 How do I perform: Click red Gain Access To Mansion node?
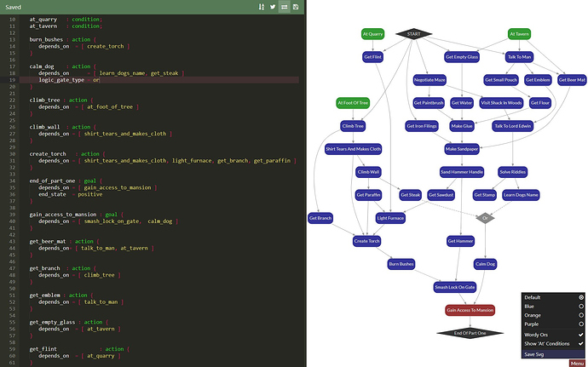click(470, 310)
